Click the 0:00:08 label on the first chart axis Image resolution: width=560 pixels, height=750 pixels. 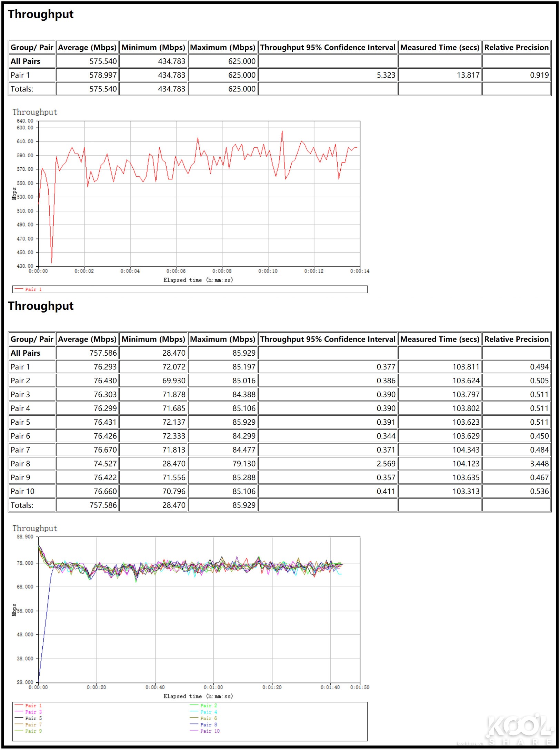222,271
